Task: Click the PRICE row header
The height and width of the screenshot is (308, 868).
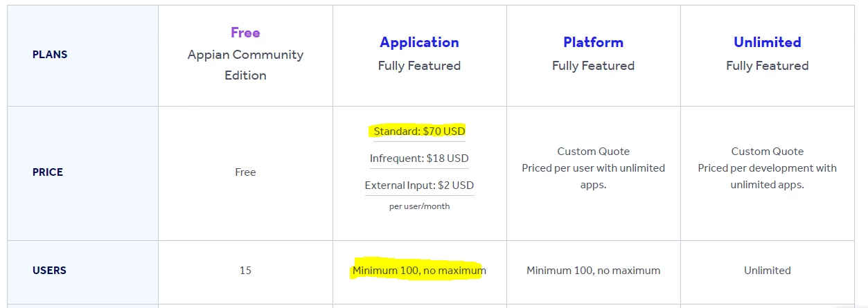Action: [48, 172]
